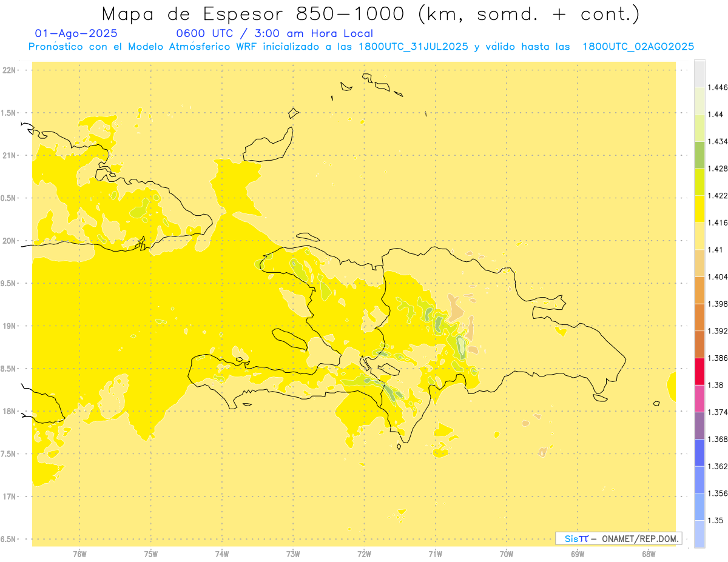Viewport: 728px width, 562px height.
Task: Click the legend value '1.374'
Action: coord(718,412)
